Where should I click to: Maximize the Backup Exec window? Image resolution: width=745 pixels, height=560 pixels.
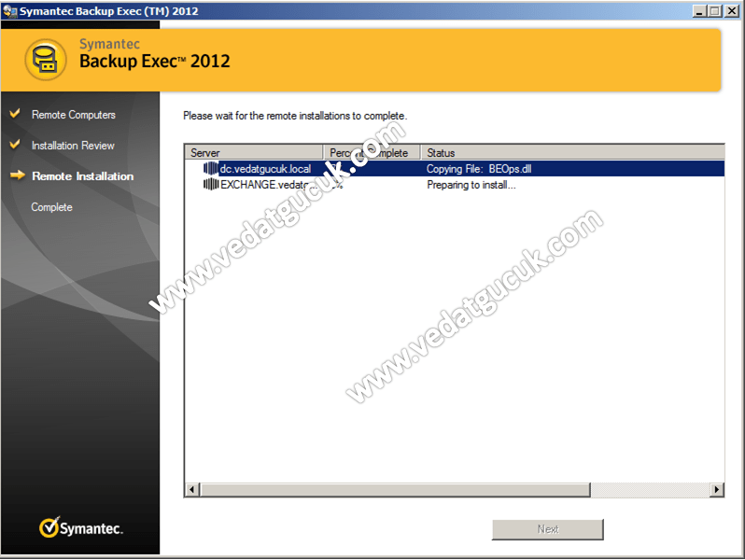point(714,11)
